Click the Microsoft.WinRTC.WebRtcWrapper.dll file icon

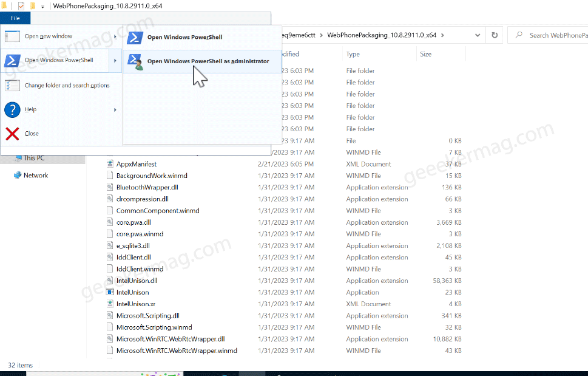(110, 339)
